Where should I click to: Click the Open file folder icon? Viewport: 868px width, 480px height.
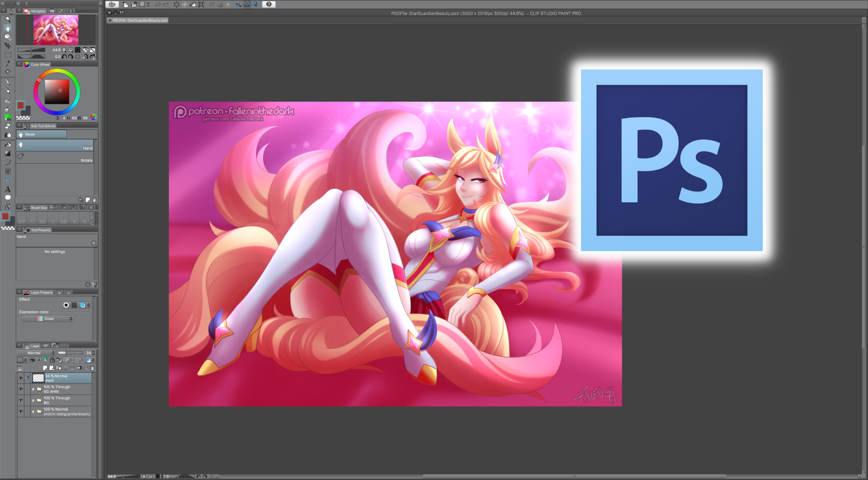coord(133,4)
